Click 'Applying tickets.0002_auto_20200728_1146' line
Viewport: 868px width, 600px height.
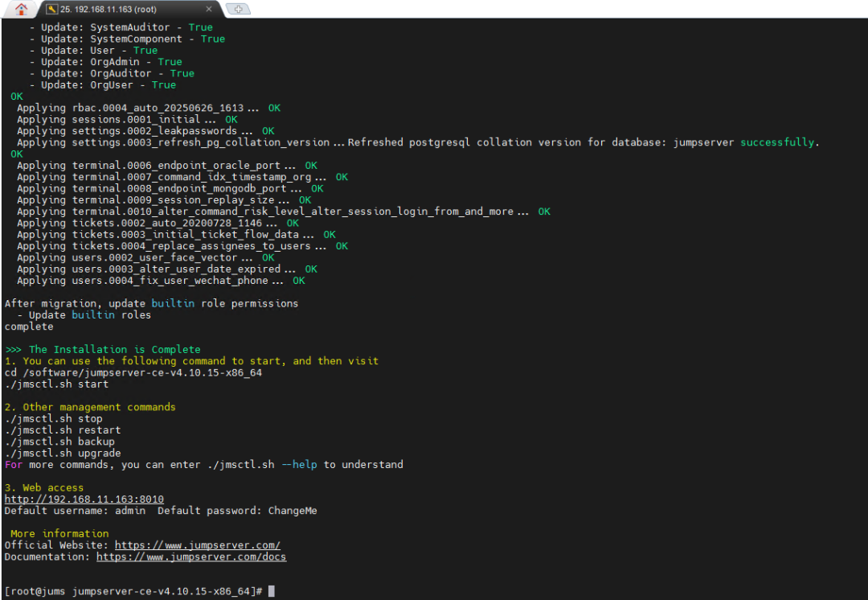point(158,223)
